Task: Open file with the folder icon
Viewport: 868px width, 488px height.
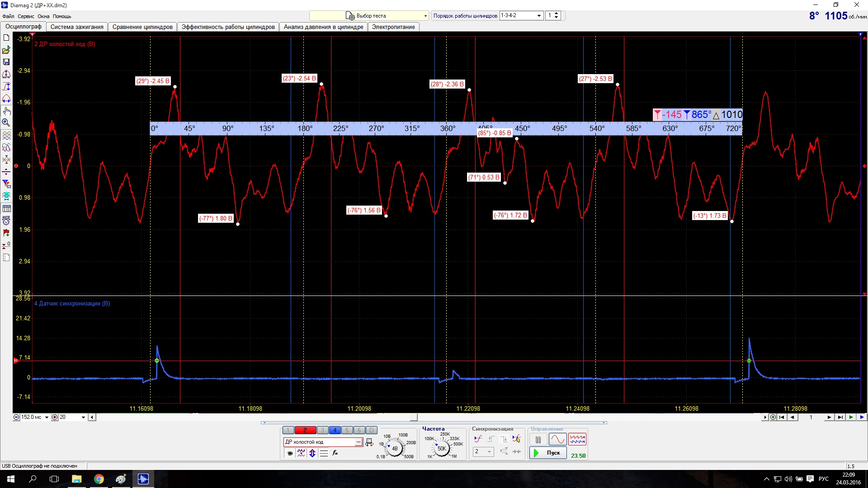Action: (6, 50)
